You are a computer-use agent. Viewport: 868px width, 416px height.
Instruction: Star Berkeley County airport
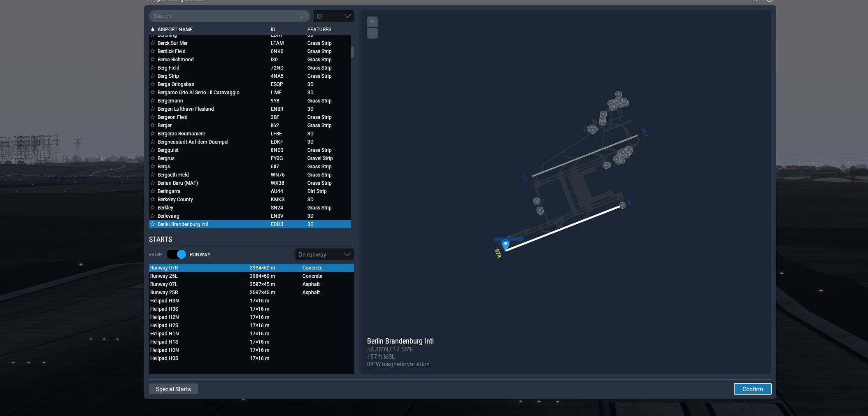(153, 199)
